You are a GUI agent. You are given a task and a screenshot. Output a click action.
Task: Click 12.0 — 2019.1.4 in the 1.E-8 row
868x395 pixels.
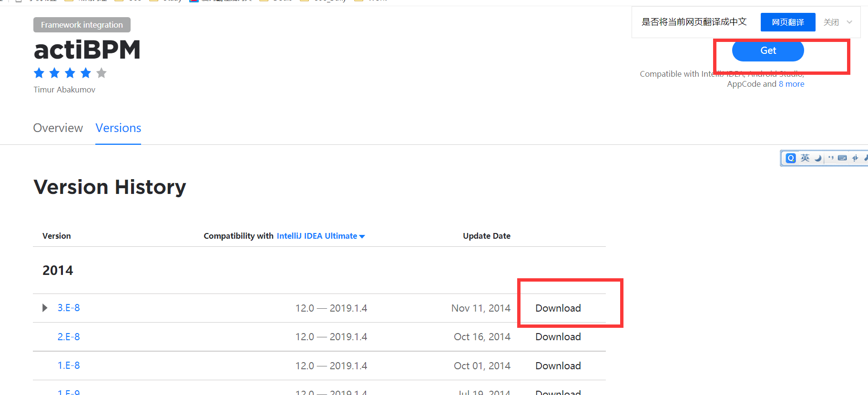click(x=331, y=366)
